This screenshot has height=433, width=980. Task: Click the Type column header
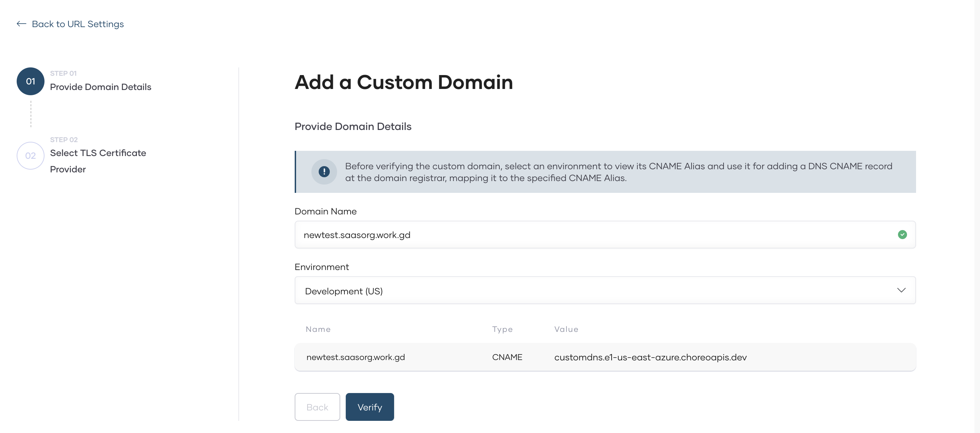tap(502, 329)
